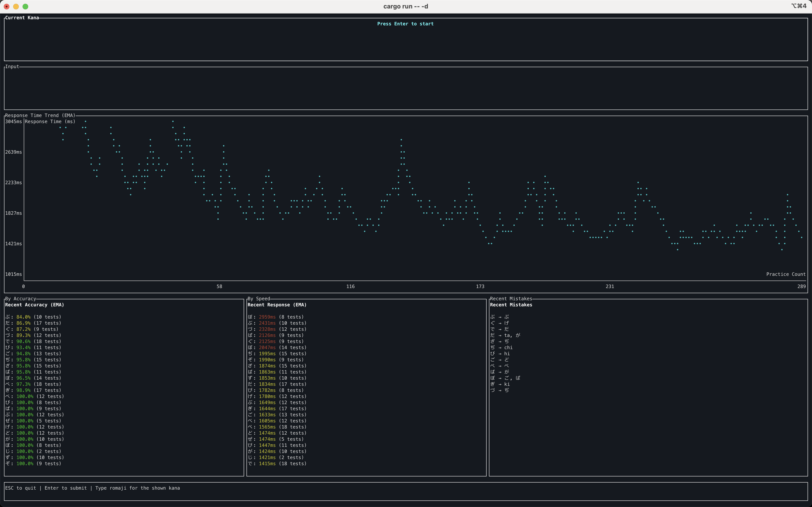Click the ぺ 1565ms speed row
The height and width of the screenshot is (507, 812).
[x=277, y=427]
